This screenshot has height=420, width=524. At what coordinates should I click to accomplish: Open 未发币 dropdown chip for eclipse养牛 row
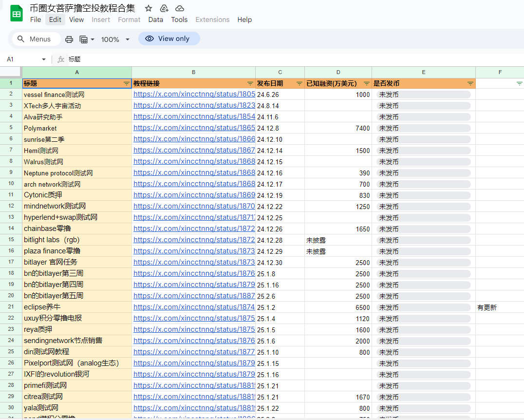tap(423, 307)
